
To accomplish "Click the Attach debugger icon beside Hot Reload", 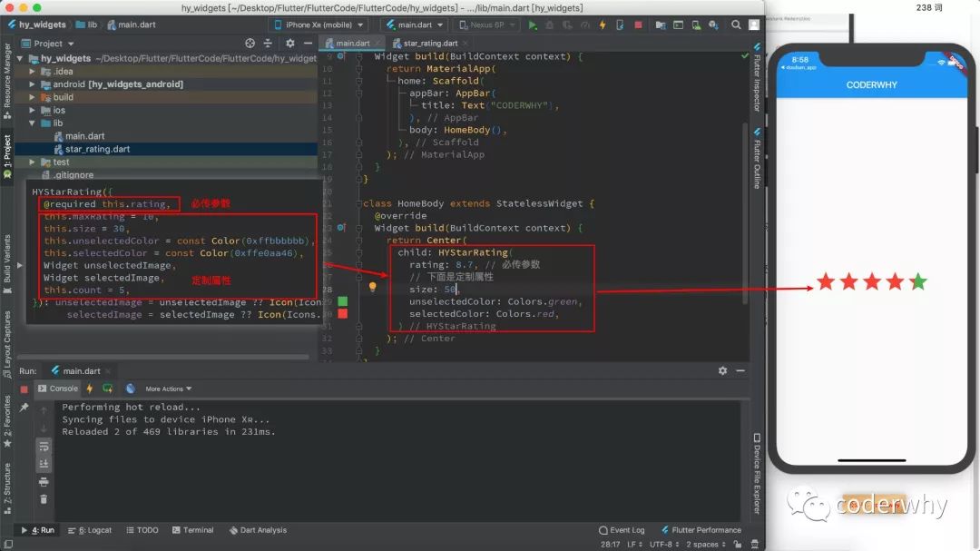I will (x=620, y=25).
